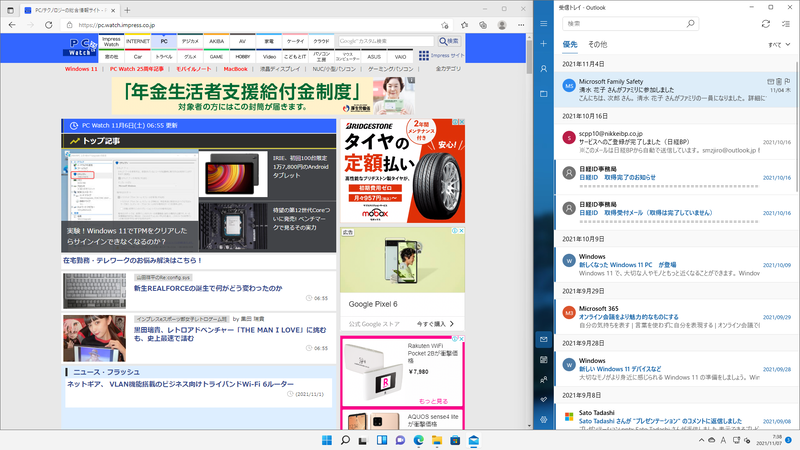800x450 pixels.
Task: Open the GAME category tab on PC Watch
Action: (216, 57)
